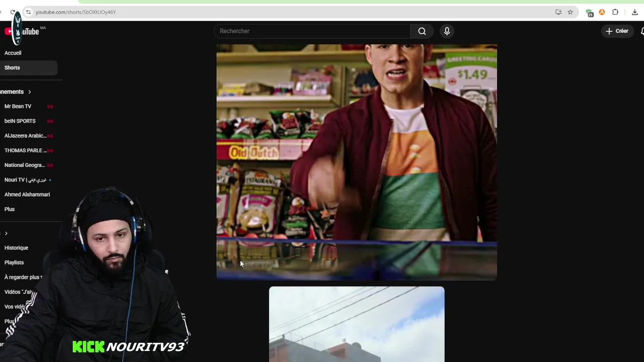Expand the Abonnements section chevron
This screenshot has height=362, width=644.
click(x=29, y=92)
